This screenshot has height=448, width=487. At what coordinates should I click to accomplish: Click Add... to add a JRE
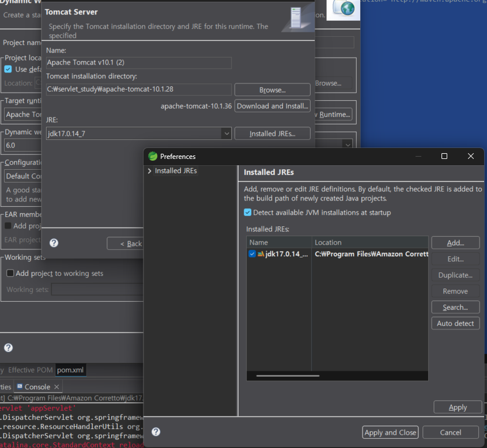455,243
